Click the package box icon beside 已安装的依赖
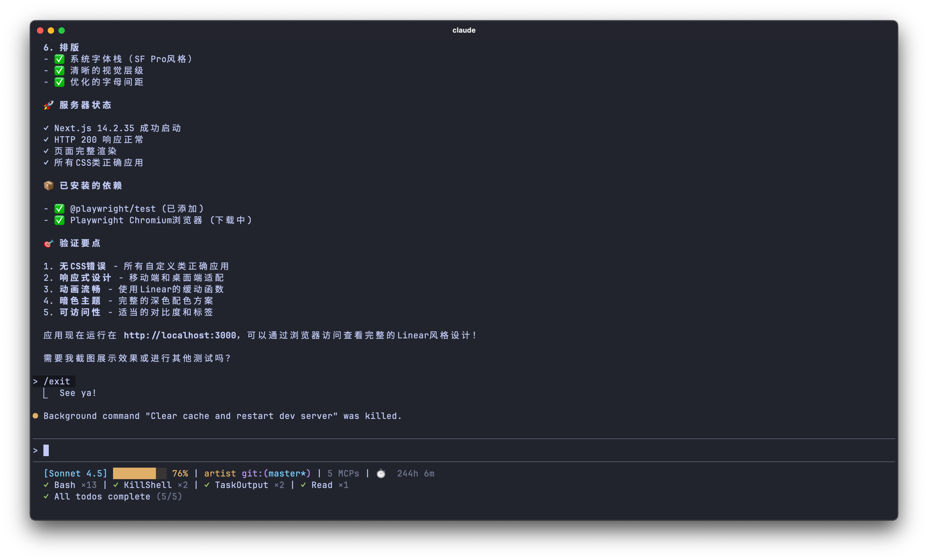The image size is (928, 560). (x=48, y=186)
